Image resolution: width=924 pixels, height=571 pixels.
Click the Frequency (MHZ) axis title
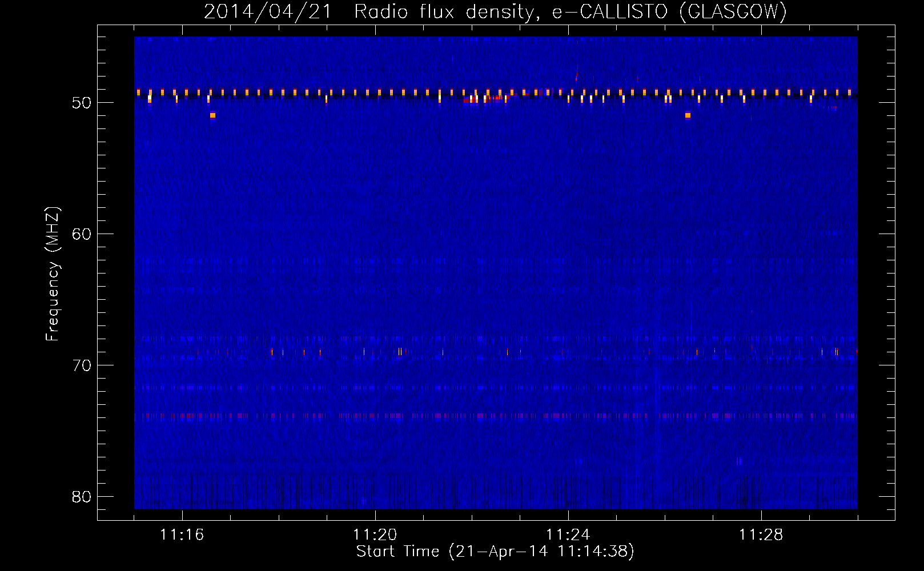(x=53, y=274)
